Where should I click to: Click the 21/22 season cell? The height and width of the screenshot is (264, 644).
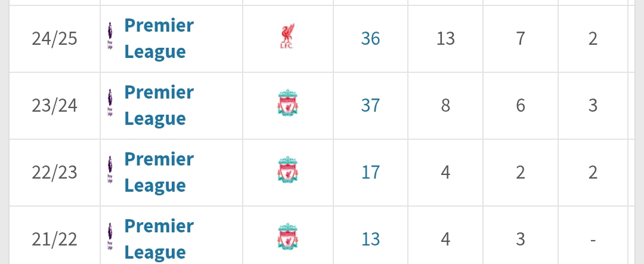(55, 239)
